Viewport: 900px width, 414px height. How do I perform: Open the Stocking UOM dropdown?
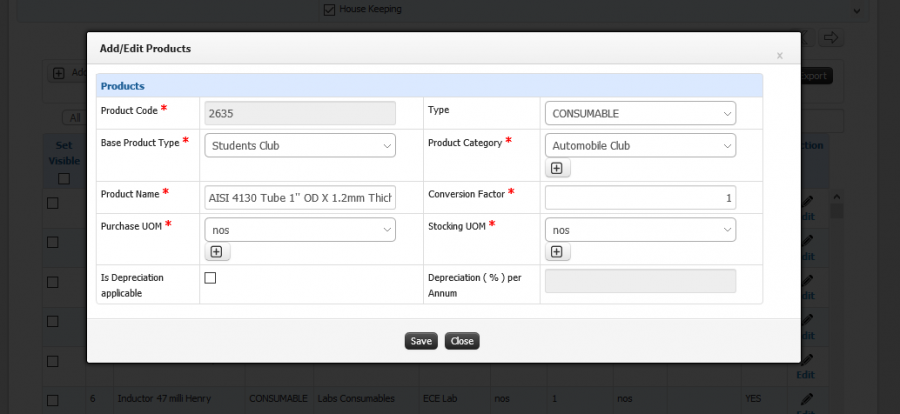641,230
